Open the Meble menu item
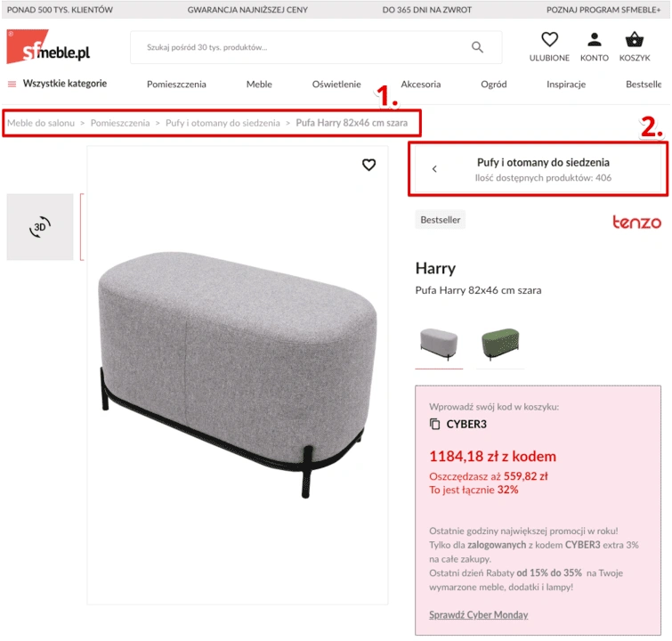The height and width of the screenshot is (641, 672). point(259,84)
